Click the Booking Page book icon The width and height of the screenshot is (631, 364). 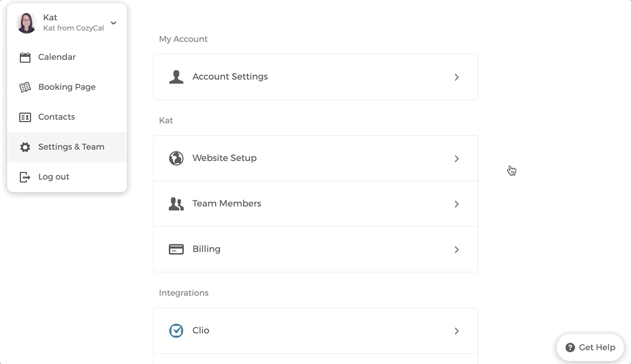point(25,87)
